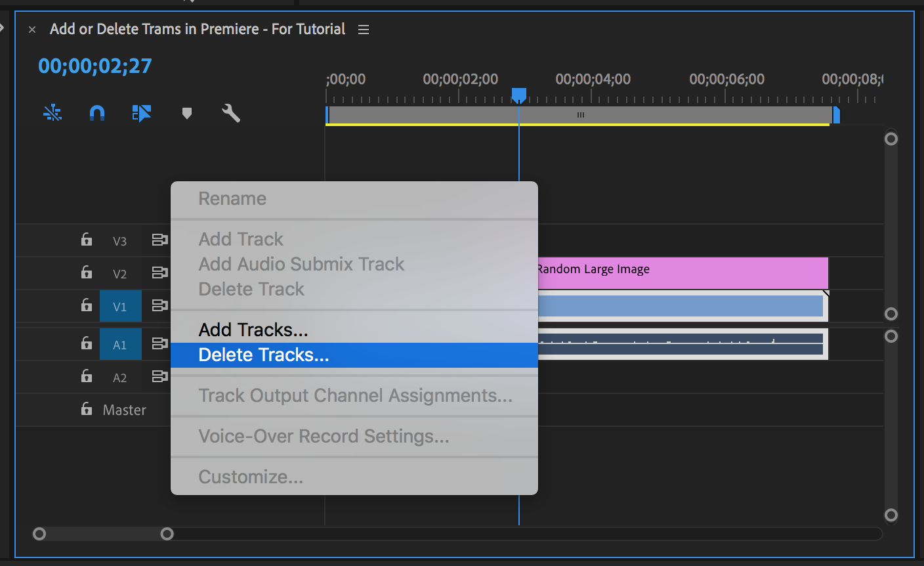Toggle sync lock on V1 track
Screen dimensions: 924x566
(160, 305)
